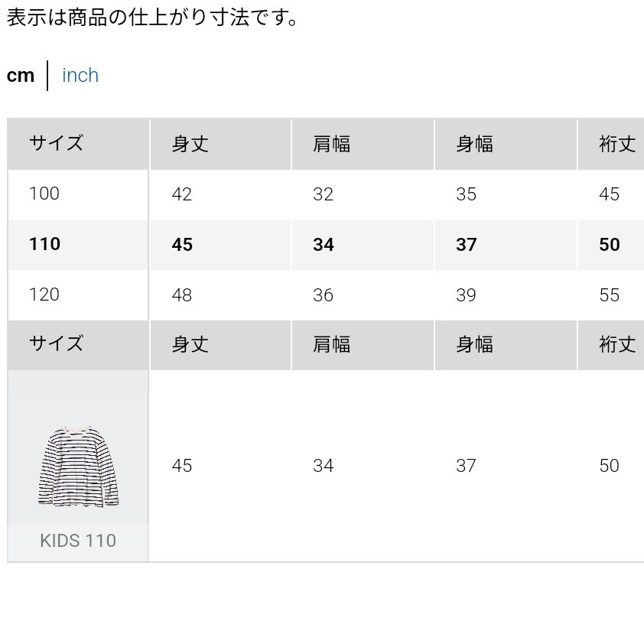Click the first サイズ column header

(78, 144)
